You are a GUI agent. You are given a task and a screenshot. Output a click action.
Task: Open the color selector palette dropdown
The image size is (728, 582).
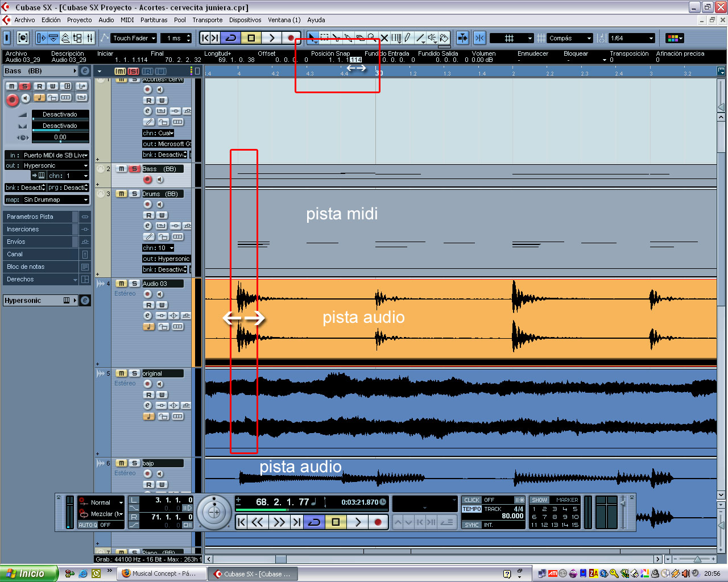pos(675,38)
